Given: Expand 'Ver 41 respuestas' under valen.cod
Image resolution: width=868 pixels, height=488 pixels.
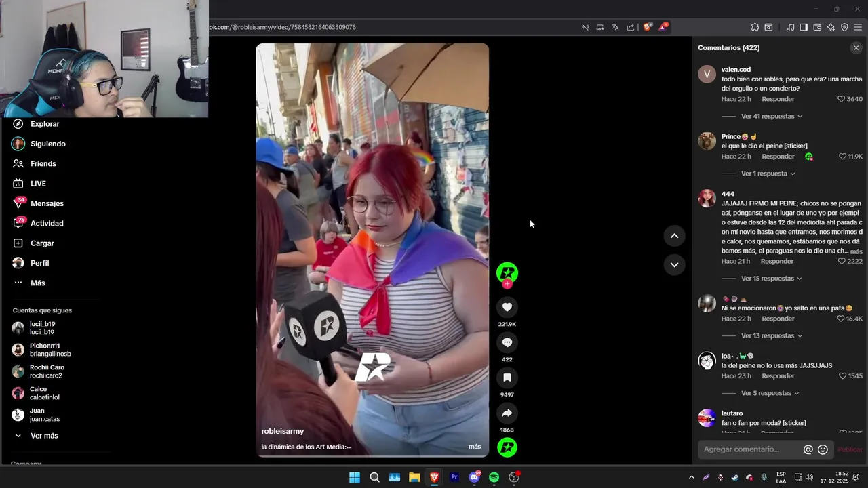Looking at the screenshot, I should (772, 117).
